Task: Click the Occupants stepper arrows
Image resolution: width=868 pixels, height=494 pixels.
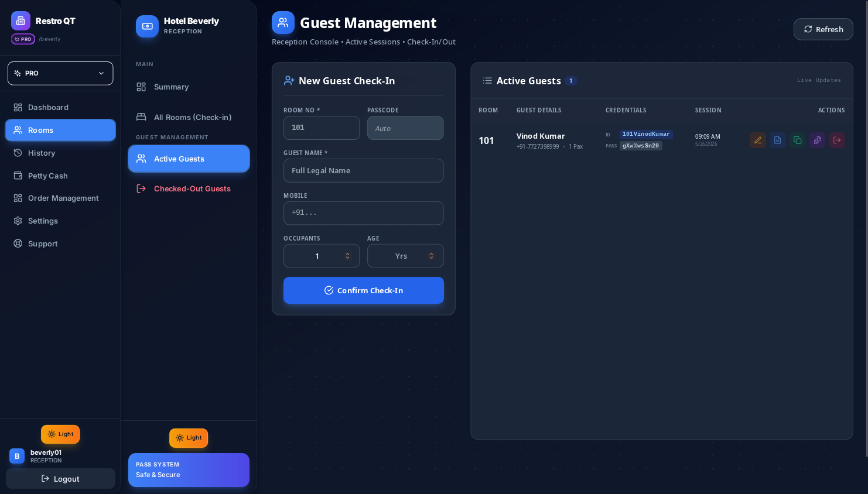Action: tap(347, 256)
